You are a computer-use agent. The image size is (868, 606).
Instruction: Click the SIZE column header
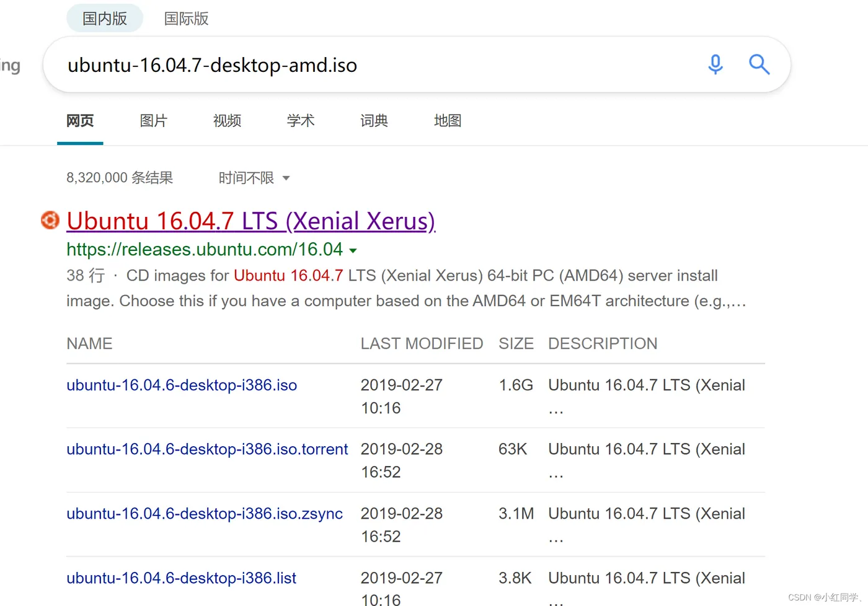coord(516,343)
